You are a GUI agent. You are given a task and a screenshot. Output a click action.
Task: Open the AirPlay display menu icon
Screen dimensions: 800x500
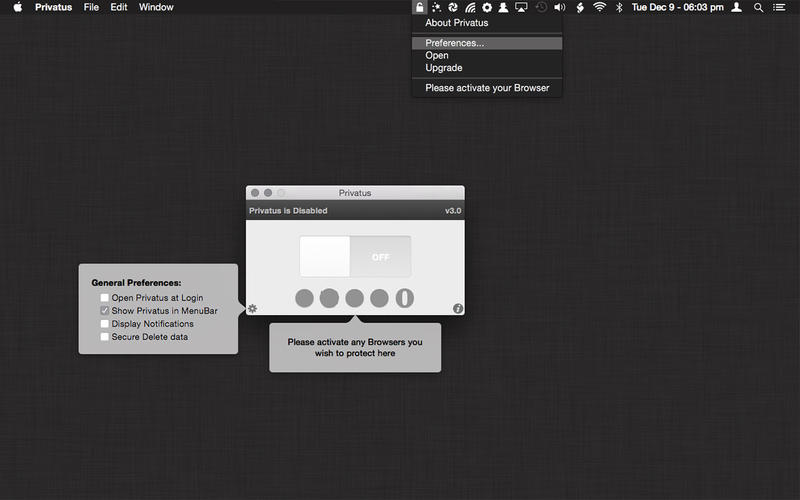click(521, 7)
